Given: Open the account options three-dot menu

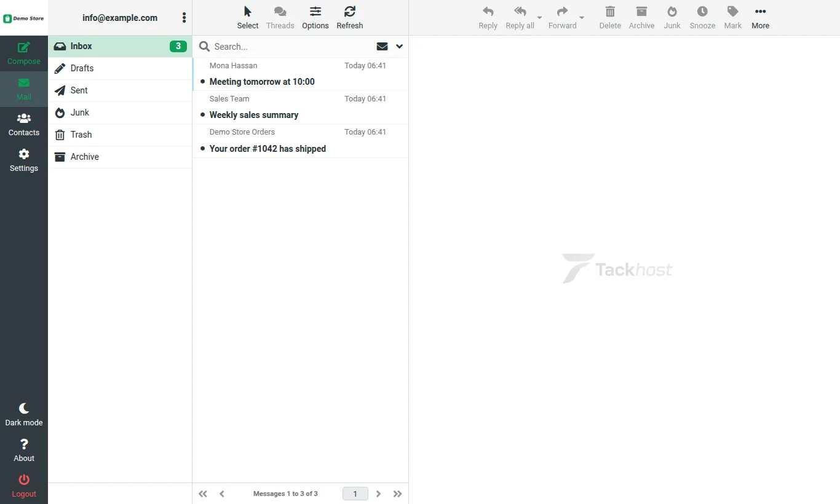Looking at the screenshot, I should pos(184,18).
